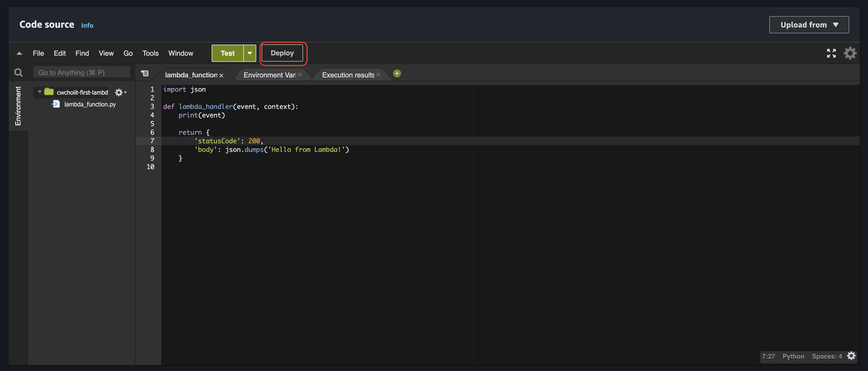Image resolution: width=868 pixels, height=371 pixels.
Task: Click the green plus new tab icon
Action: [x=397, y=73]
